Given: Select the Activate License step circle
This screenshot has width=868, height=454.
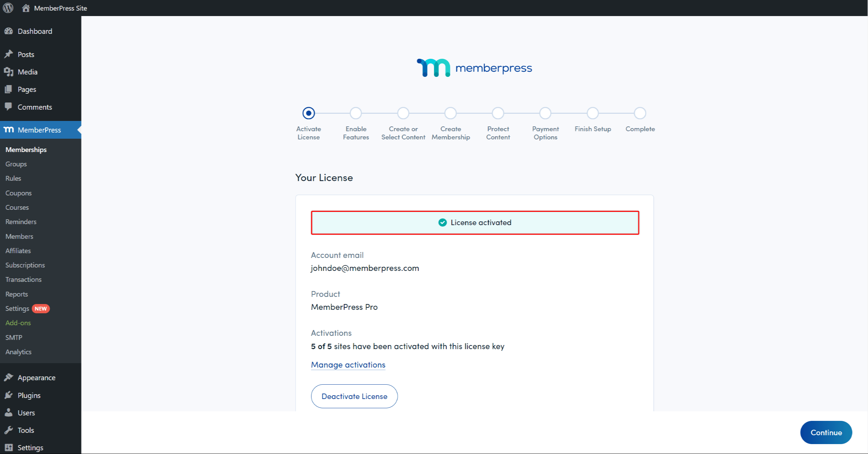Looking at the screenshot, I should pos(308,113).
